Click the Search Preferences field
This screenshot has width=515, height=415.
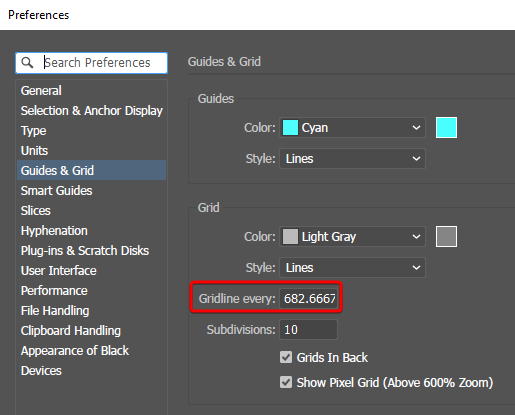(91, 63)
